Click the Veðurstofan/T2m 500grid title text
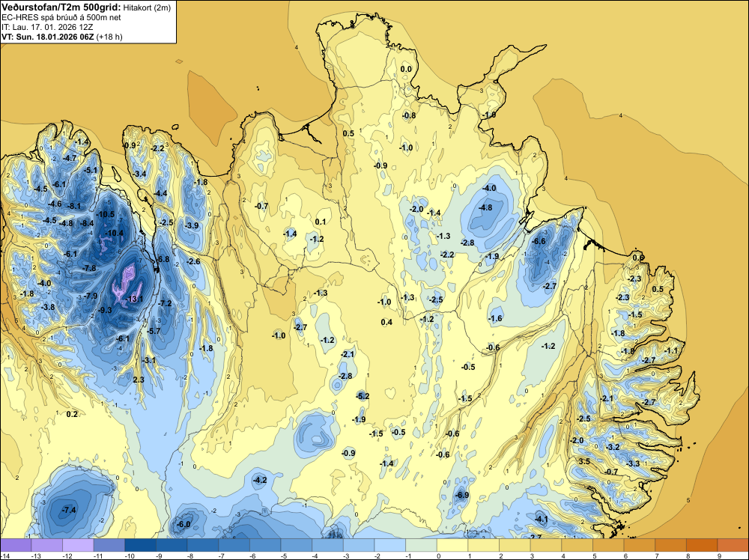Viewport: 749px width, 560px height. 61,7
